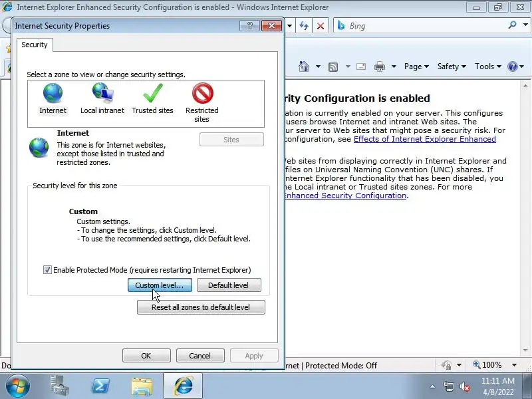532x399 pixels.
Task: Click the Internet Explorer taskbar icon
Action: pos(184,386)
